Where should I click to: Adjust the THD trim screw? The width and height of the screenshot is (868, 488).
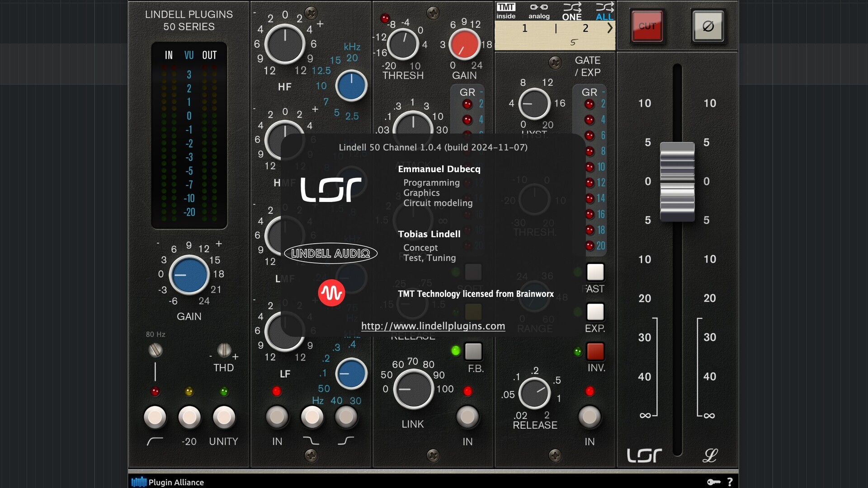point(224,350)
